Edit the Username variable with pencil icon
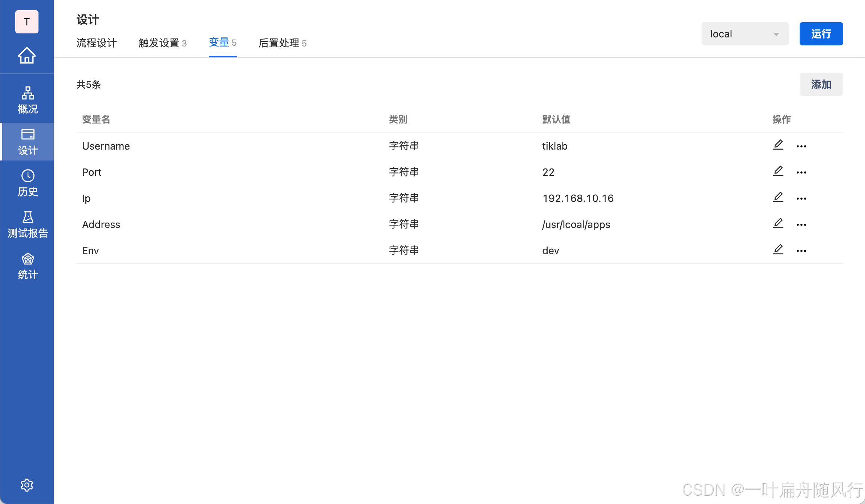865x504 pixels. tap(778, 145)
